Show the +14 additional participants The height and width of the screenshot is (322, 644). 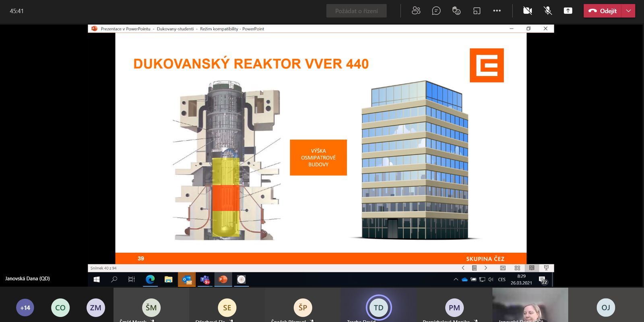pyautogui.click(x=25, y=308)
